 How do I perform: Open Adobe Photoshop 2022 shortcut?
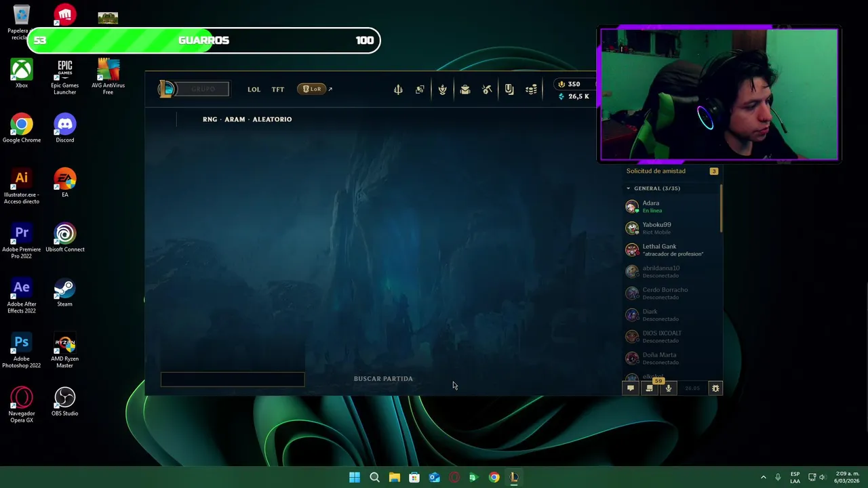[x=22, y=351]
